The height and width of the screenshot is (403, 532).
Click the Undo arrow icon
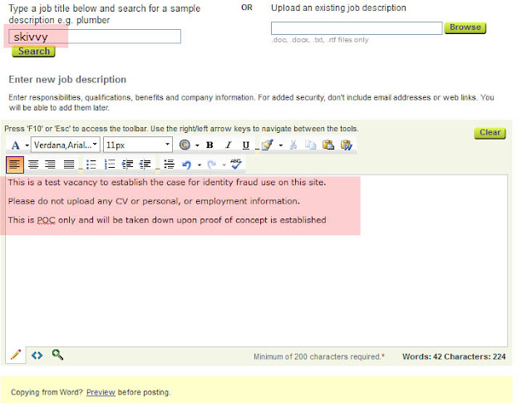(186, 165)
